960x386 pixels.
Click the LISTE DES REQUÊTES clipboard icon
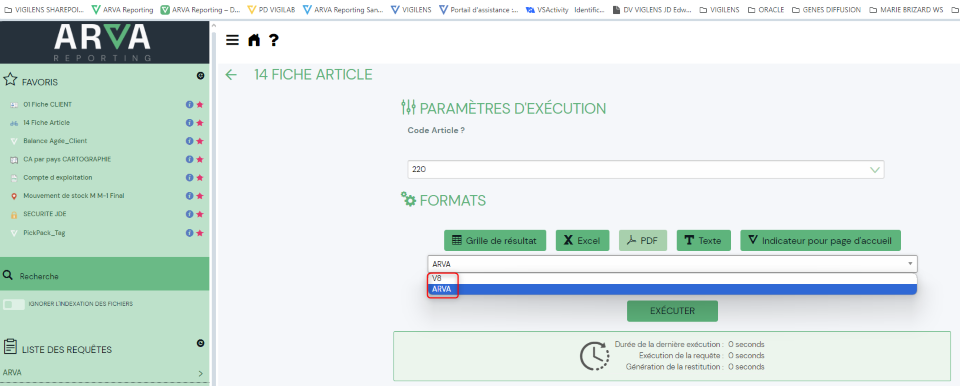coord(9,347)
